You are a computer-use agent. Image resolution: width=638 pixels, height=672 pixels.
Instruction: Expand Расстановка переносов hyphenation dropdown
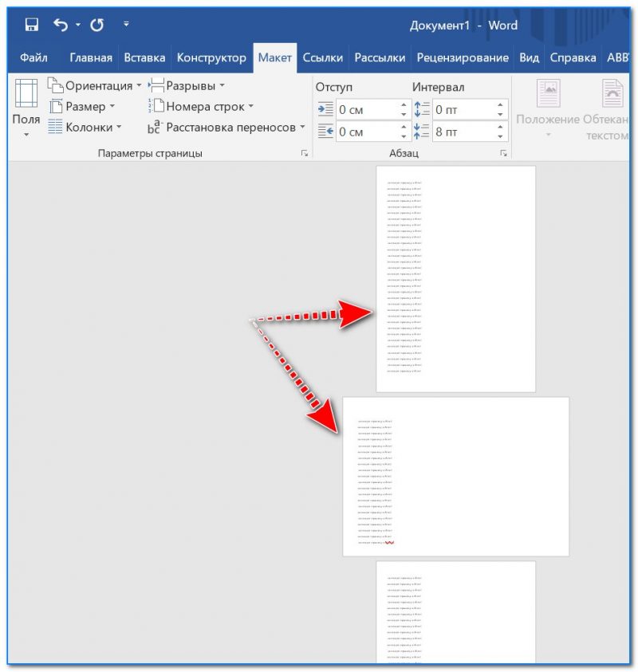click(227, 128)
